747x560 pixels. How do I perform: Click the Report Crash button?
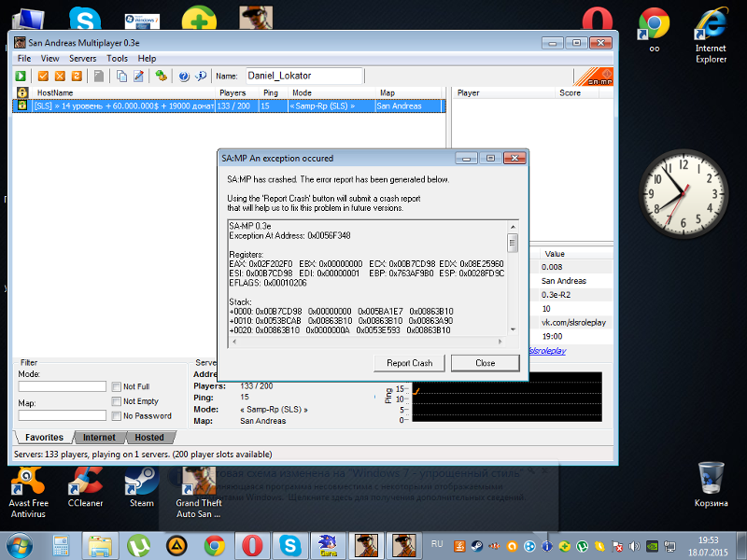(x=409, y=363)
